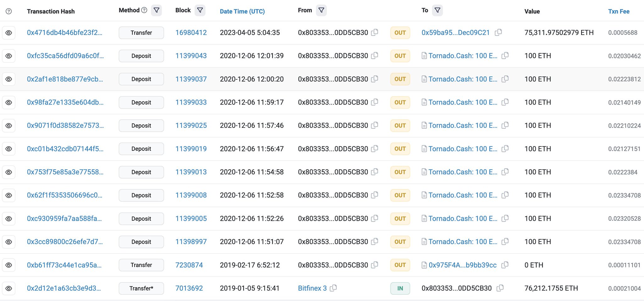Click the Deposit method badge for block 11399008
This screenshot has width=644, height=301.
[141, 195]
